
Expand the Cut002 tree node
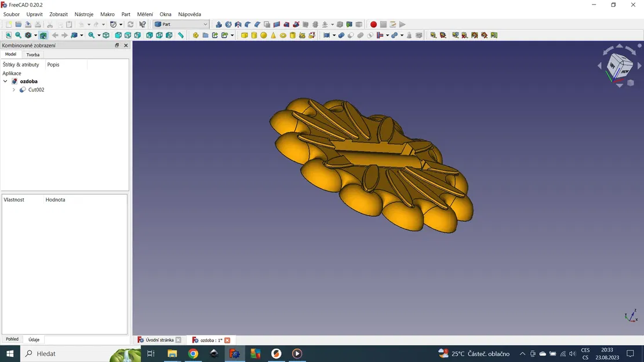13,89
